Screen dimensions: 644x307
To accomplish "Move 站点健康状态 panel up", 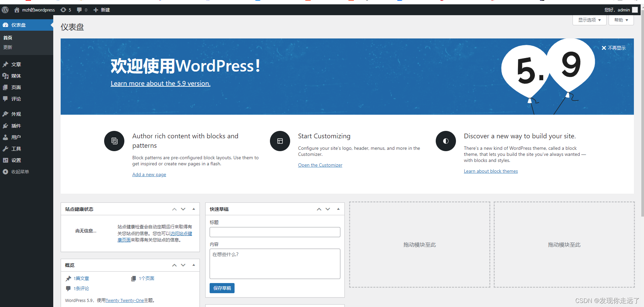I will pyautogui.click(x=174, y=209).
